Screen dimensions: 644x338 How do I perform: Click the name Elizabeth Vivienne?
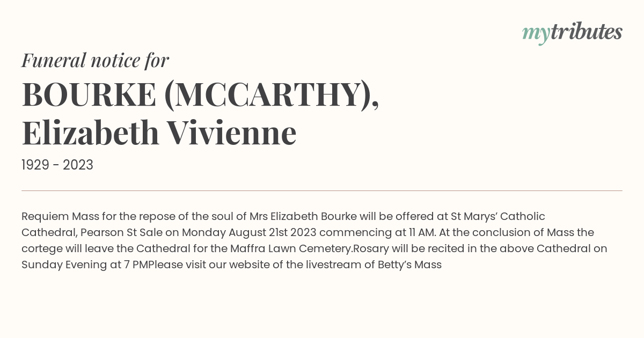click(x=159, y=133)
